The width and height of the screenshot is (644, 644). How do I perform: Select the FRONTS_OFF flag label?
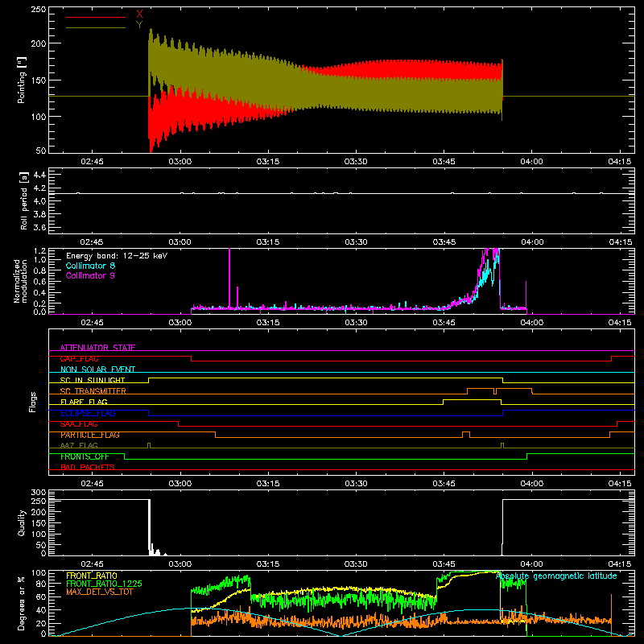[85, 456]
